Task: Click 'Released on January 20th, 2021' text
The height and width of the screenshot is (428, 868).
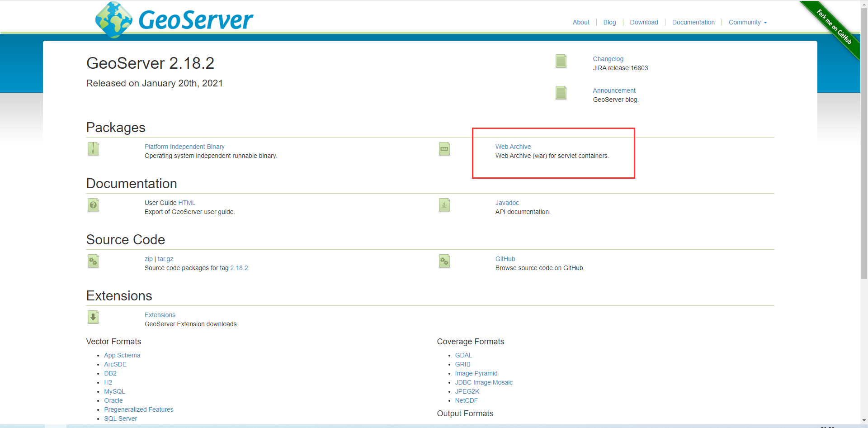Action: (155, 83)
